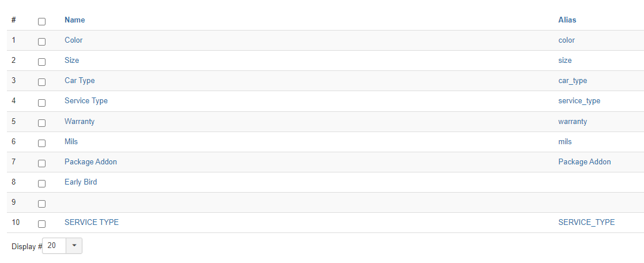Tick the Car Type row checkbox
The width and height of the screenshot is (644, 263).
tap(41, 82)
